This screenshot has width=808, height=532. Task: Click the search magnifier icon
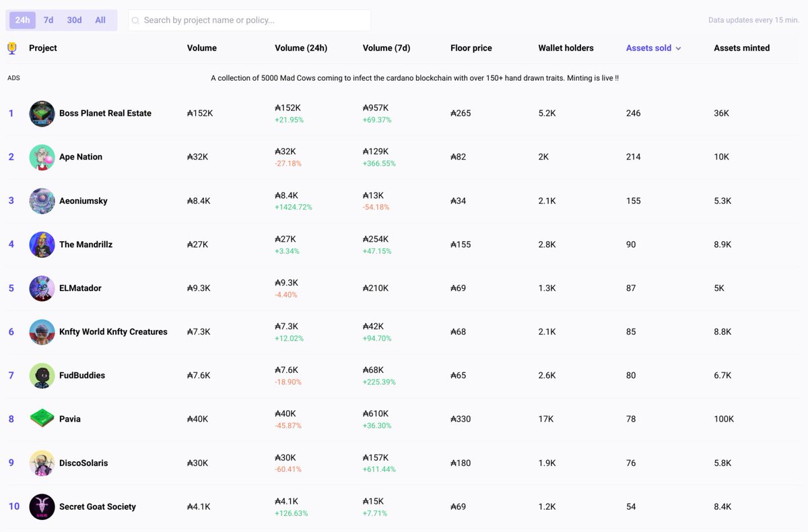(135, 21)
